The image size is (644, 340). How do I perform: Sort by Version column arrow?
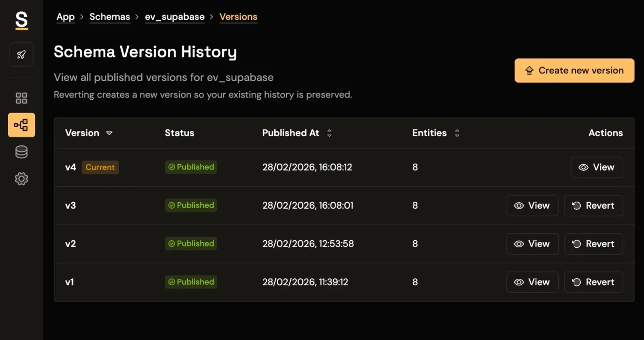click(x=109, y=133)
